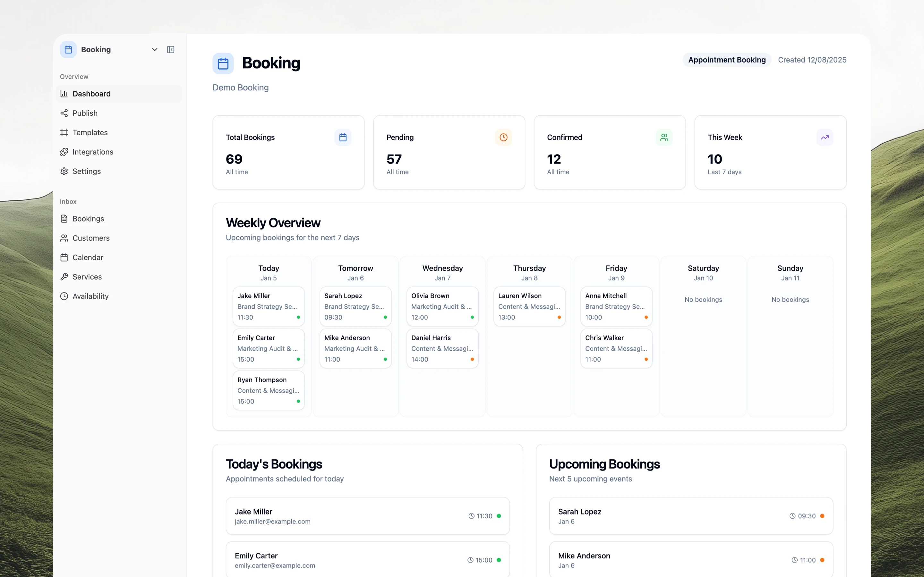
Task: Select Sarah Lopez in Upcoming Bookings
Action: click(691, 515)
